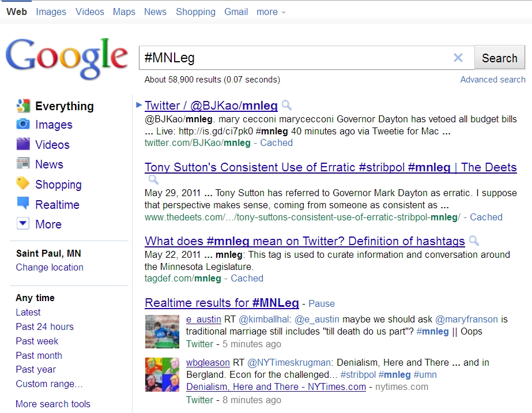The height and width of the screenshot is (413, 532).
Task: Click the Realtime speech bubble icon
Action: (x=23, y=203)
